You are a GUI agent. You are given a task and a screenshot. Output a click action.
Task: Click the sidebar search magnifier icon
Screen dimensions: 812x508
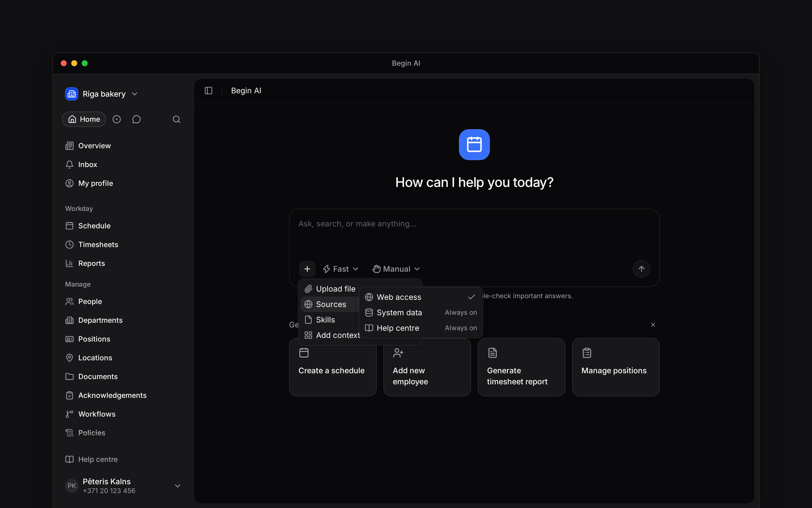coord(177,119)
